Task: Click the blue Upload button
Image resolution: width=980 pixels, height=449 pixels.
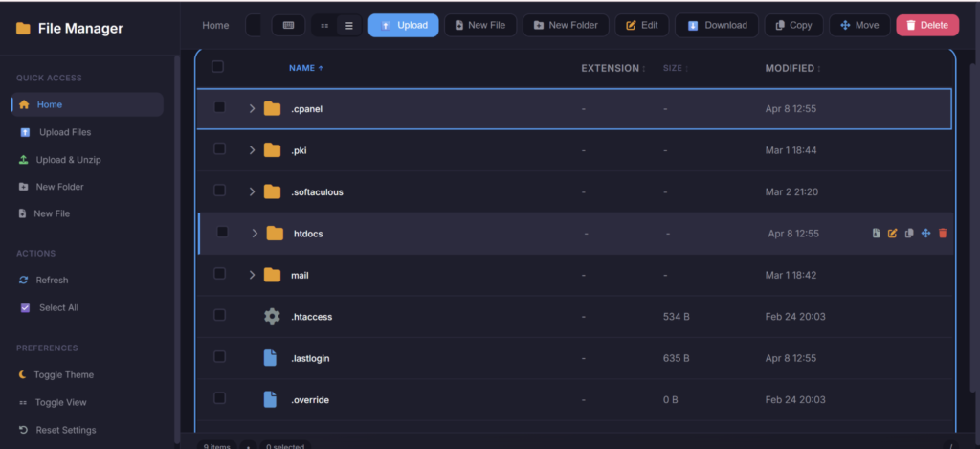Action: point(403,26)
